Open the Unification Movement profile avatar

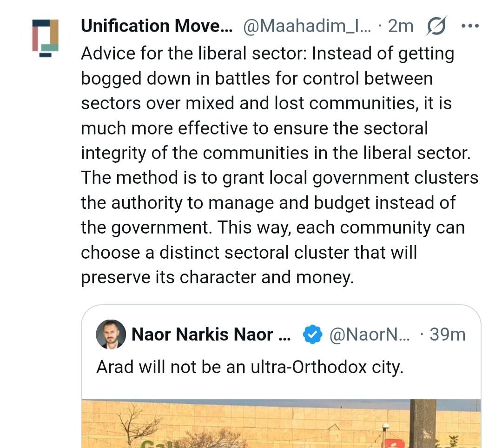click(x=45, y=37)
